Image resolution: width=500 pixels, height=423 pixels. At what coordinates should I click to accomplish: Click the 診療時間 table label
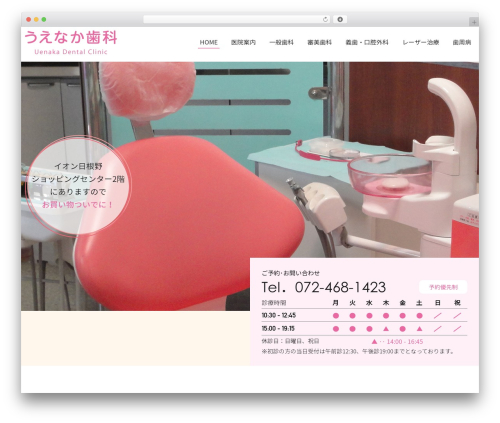(x=274, y=303)
